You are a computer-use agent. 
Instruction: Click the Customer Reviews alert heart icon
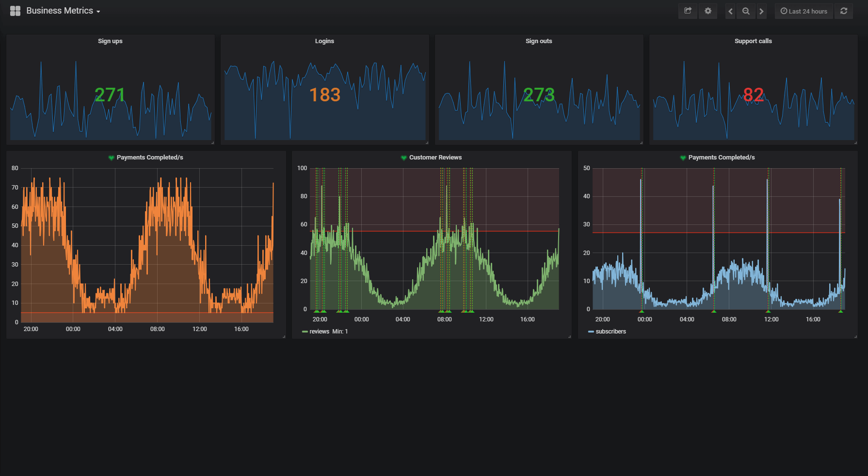(x=403, y=158)
